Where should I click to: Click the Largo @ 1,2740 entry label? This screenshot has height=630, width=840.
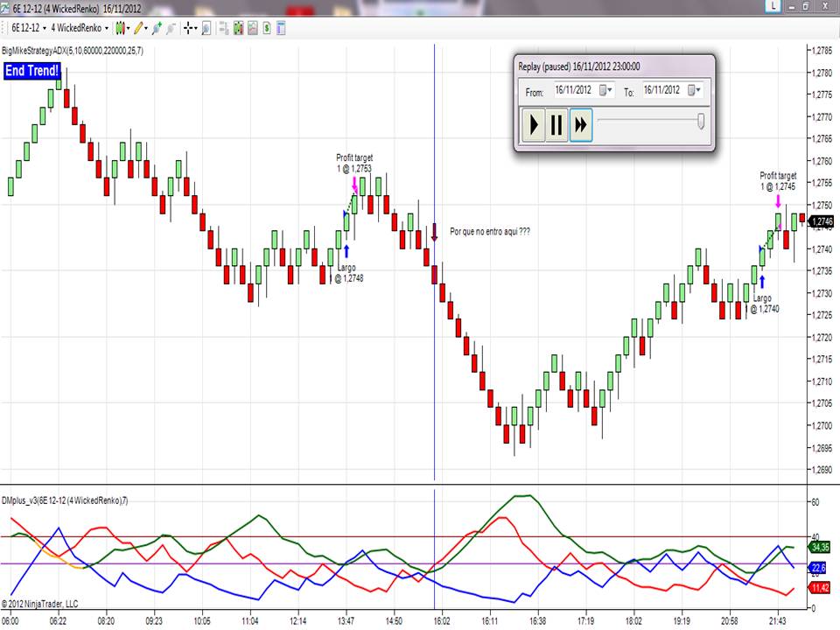coord(765,304)
